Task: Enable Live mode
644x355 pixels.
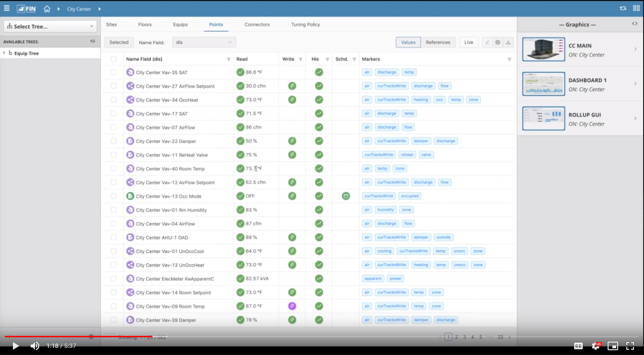Action: [x=469, y=42]
